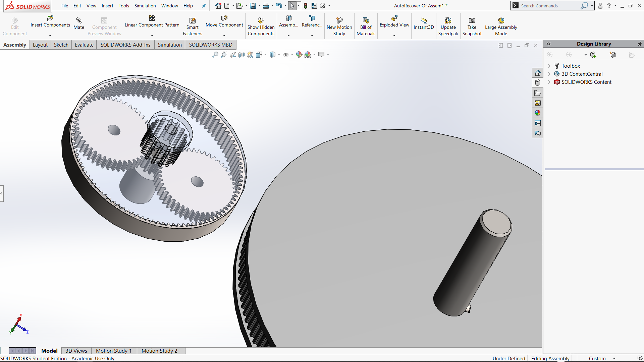Click Edit Appearance color ball icon
Screen dimensions: 644x362
tap(299, 55)
